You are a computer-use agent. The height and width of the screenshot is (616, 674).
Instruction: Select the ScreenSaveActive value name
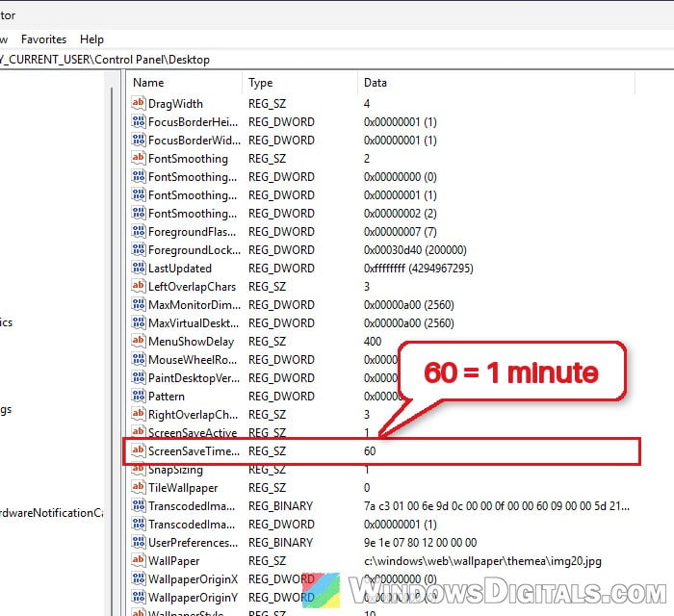coord(193,432)
